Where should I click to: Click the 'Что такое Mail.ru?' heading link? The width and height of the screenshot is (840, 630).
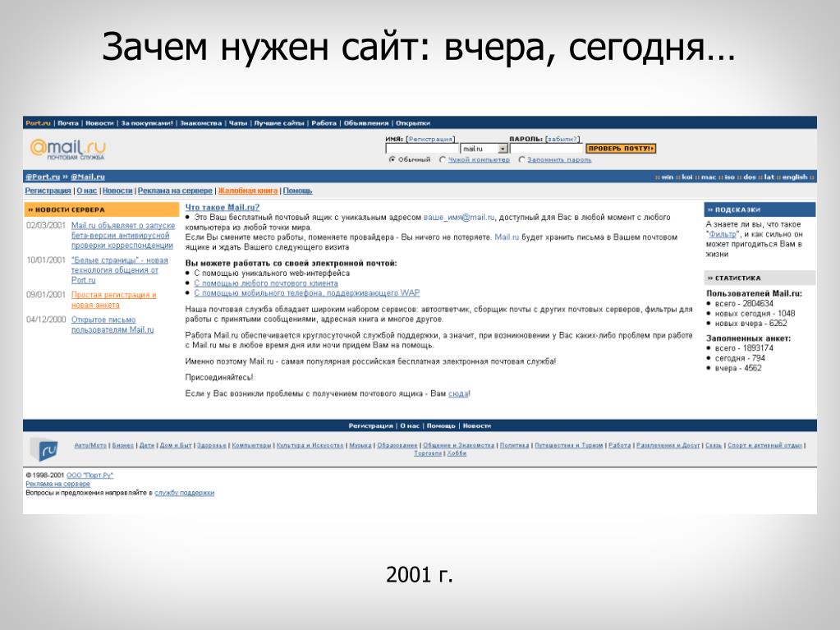223,207
